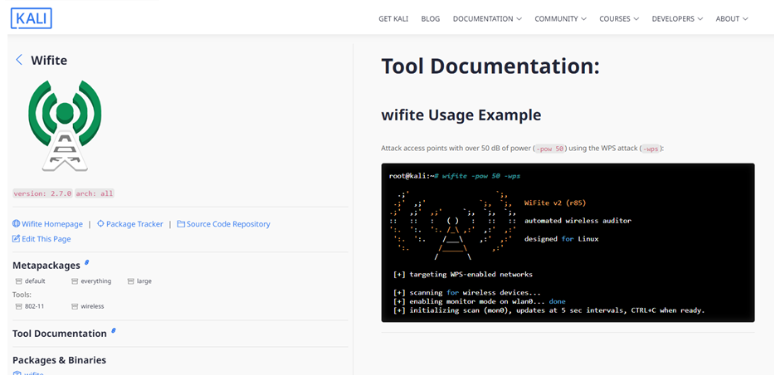Open the Source Code Repository link
This screenshot has height=375, width=774.
228,224
